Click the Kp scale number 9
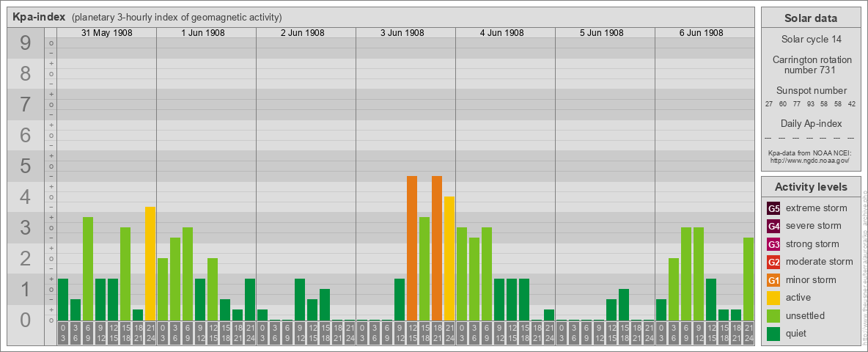This screenshot has height=352, width=868. pos(26,44)
